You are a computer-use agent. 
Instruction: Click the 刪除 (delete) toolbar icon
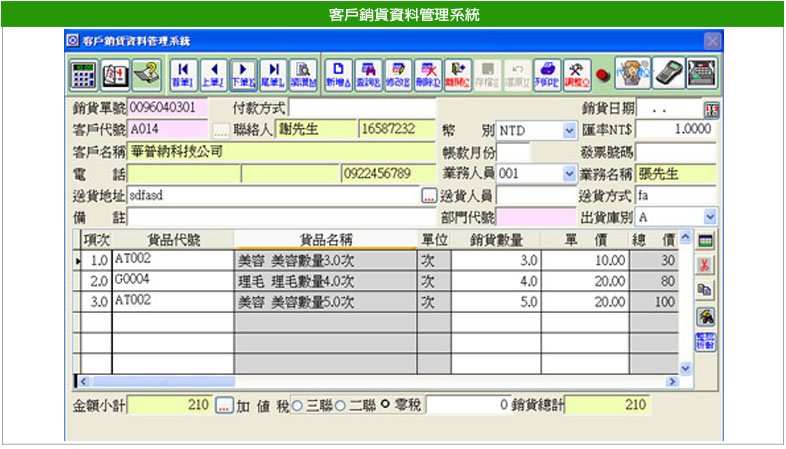click(429, 73)
